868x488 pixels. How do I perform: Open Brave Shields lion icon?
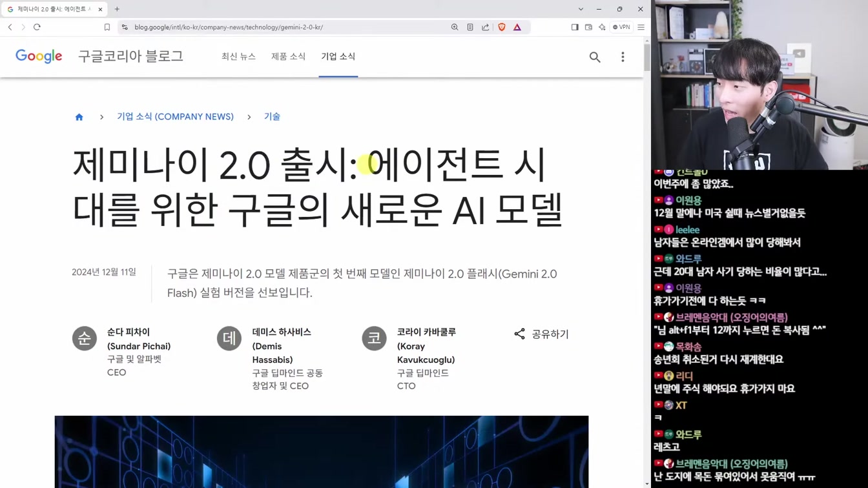click(x=502, y=27)
